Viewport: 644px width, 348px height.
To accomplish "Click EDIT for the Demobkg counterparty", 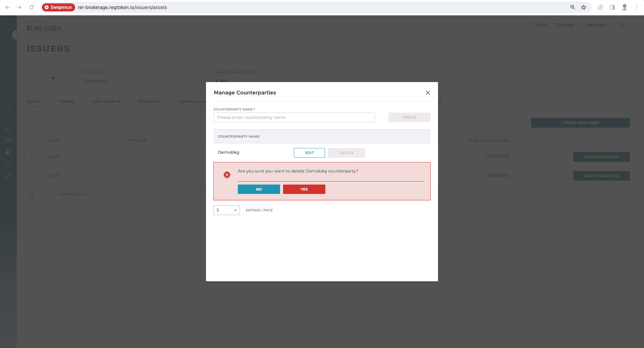I will point(309,153).
